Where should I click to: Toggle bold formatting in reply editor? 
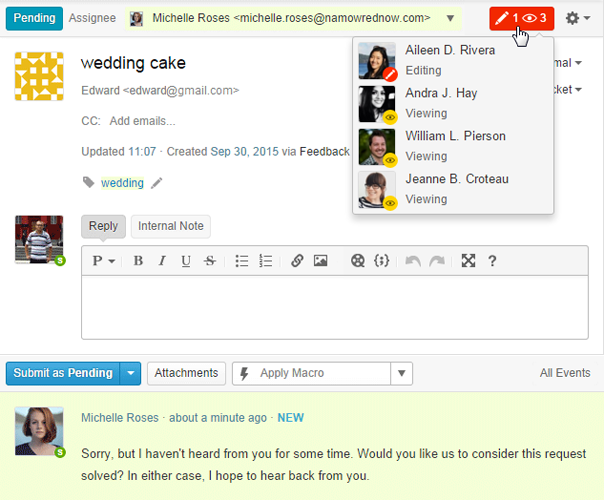138,261
